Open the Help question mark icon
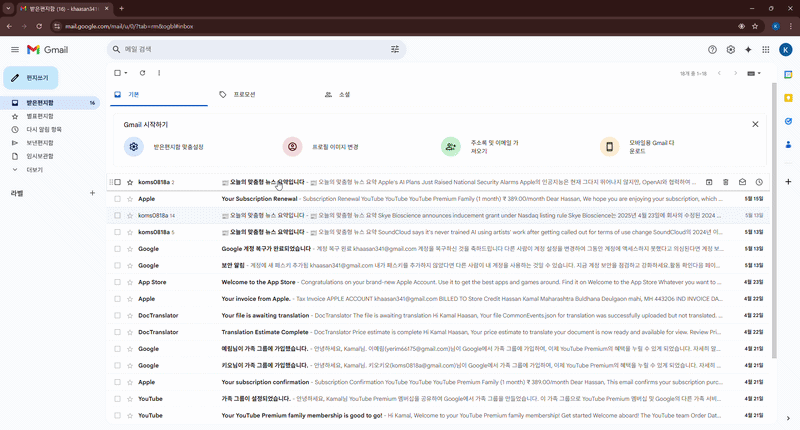Viewport: 800px width, 430px height. pyautogui.click(x=712, y=49)
